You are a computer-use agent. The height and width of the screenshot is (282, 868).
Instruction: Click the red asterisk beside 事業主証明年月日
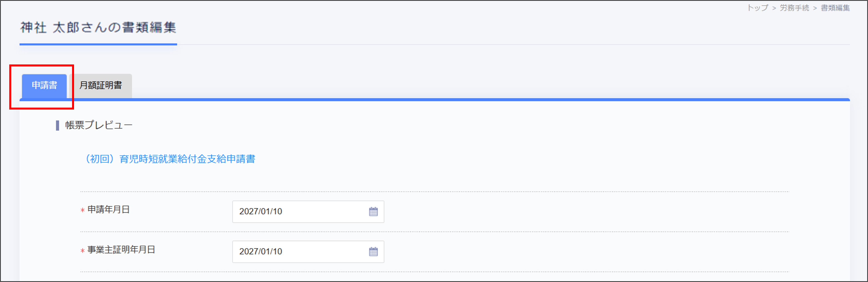83,250
